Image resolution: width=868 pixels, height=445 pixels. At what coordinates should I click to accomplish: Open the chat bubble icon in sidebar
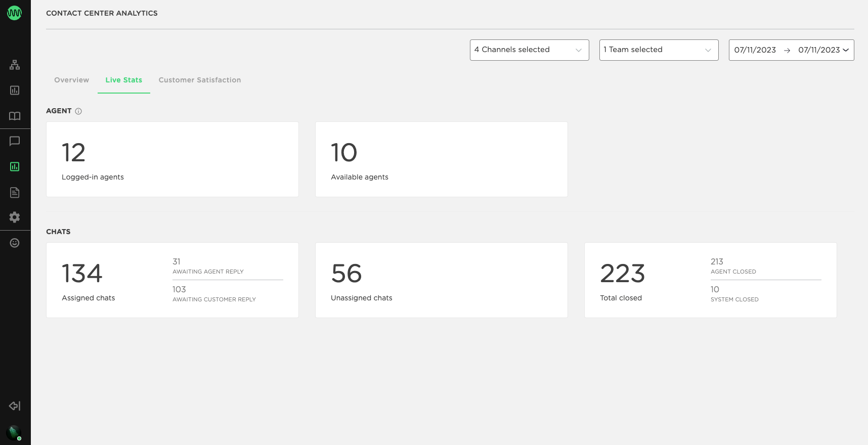click(15, 141)
